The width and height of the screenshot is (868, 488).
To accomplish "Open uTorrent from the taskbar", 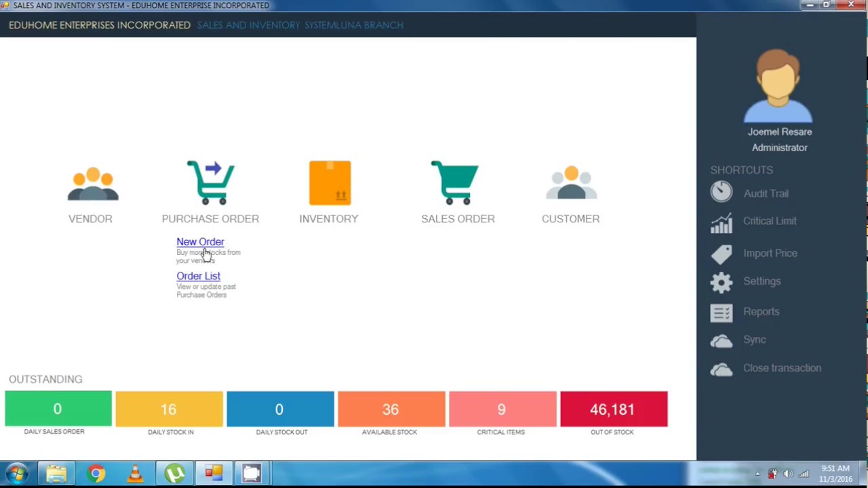I will [x=174, y=474].
